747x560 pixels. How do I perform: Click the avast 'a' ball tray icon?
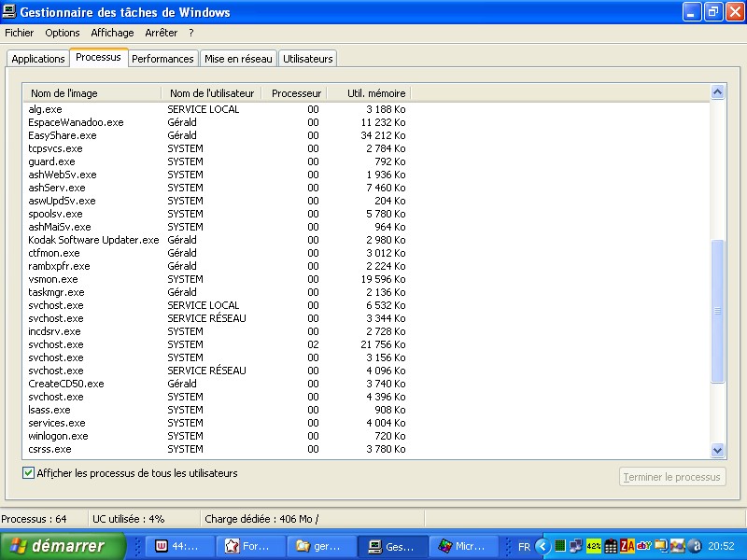[695, 546]
